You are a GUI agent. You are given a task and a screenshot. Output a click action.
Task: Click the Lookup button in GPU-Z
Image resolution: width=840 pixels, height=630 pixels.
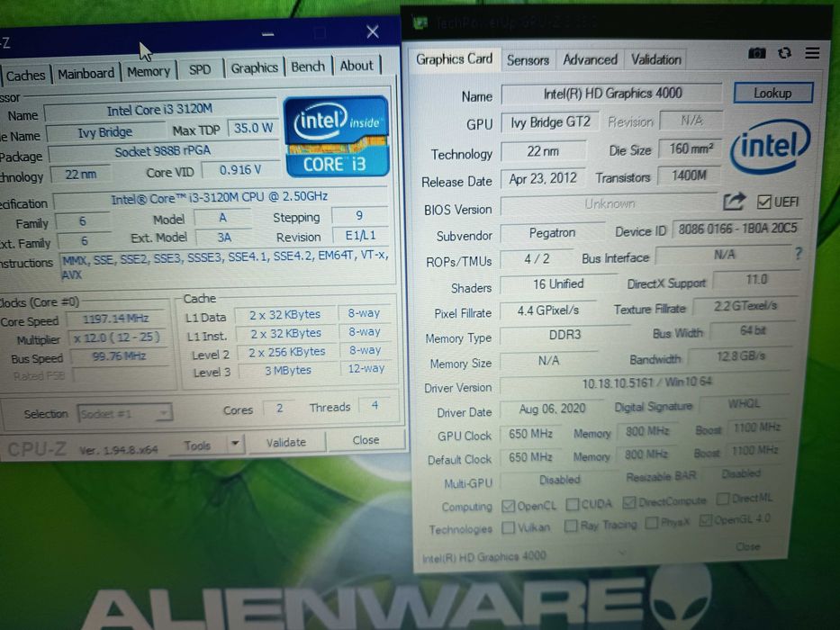772,93
